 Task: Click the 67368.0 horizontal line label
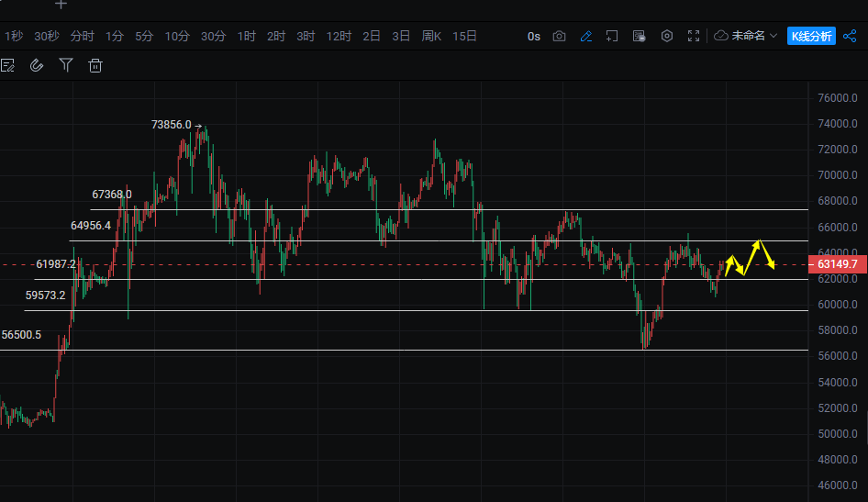click(112, 195)
